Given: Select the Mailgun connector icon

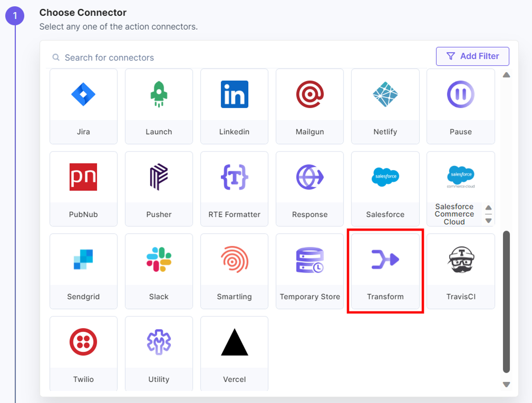Looking at the screenshot, I should (310, 94).
